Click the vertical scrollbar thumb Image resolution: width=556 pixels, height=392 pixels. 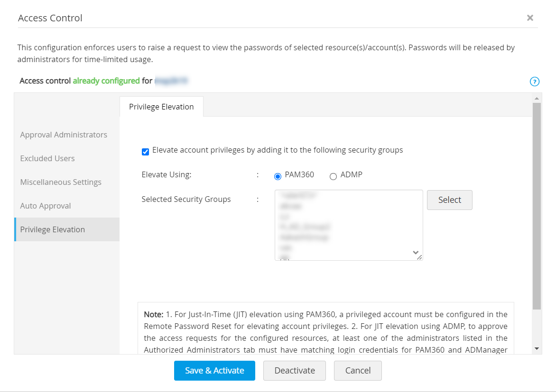tap(537, 204)
